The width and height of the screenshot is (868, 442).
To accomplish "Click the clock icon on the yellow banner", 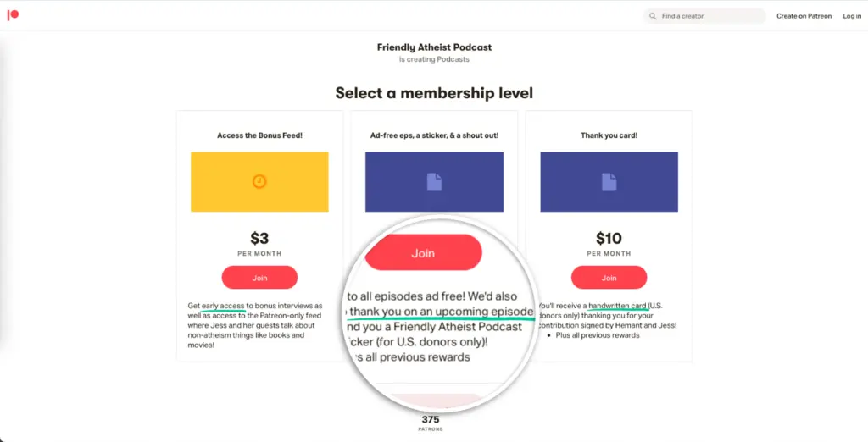I will click(259, 181).
